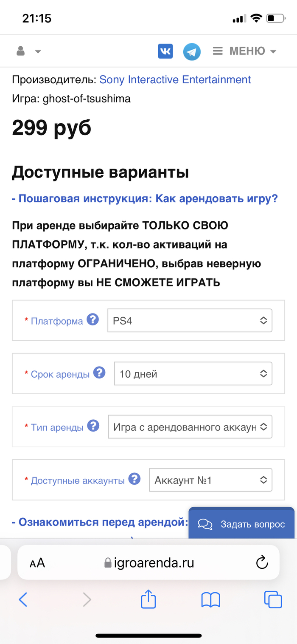Tap help icon next to Доступные аккаунты
This screenshot has width=297, height=644.
[134, 479]
